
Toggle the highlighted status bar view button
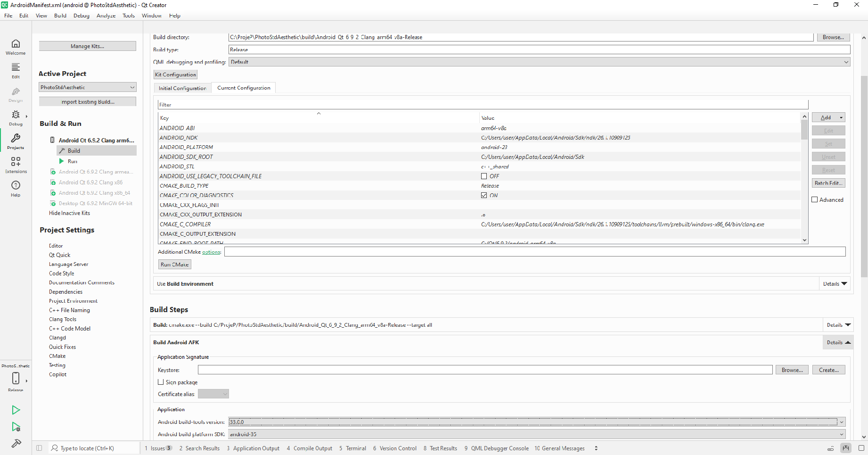coord(846,448)
